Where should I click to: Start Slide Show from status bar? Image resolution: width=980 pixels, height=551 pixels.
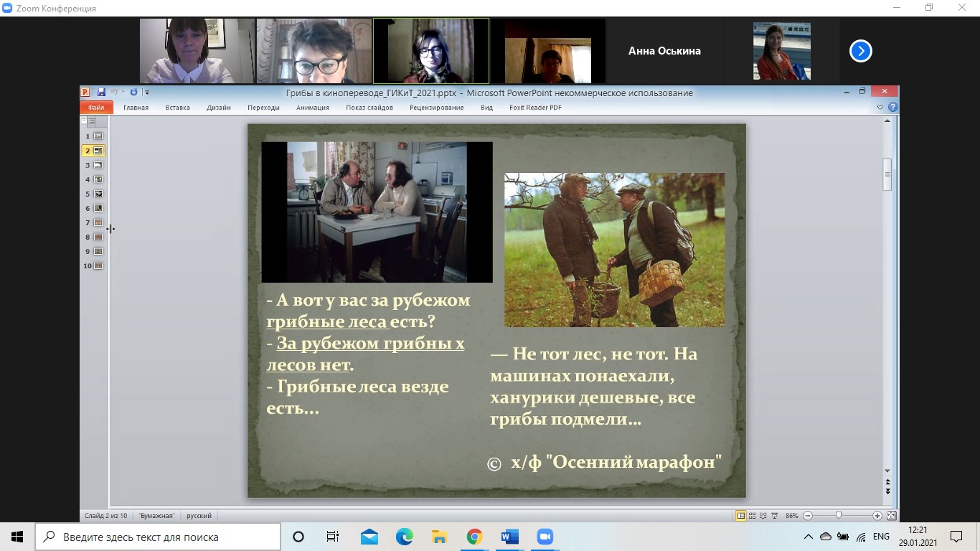coord(773,516)
